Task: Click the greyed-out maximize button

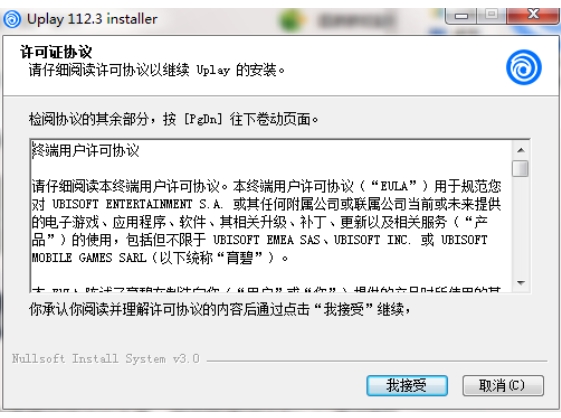Action: click(491, 15)
